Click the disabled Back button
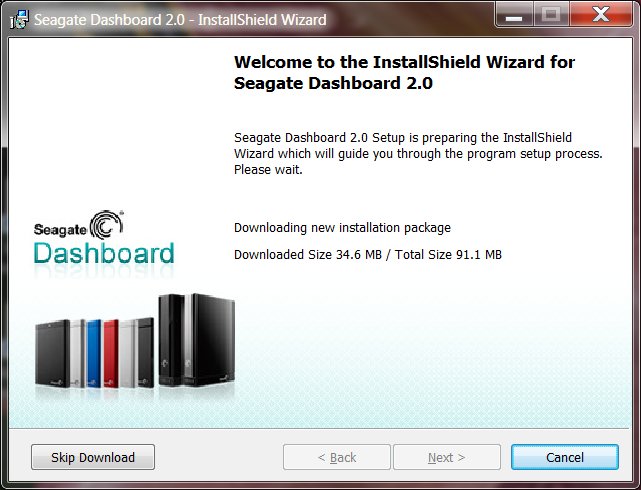The width and height of the screenshot is (641, 490). (x=337, y=457)
